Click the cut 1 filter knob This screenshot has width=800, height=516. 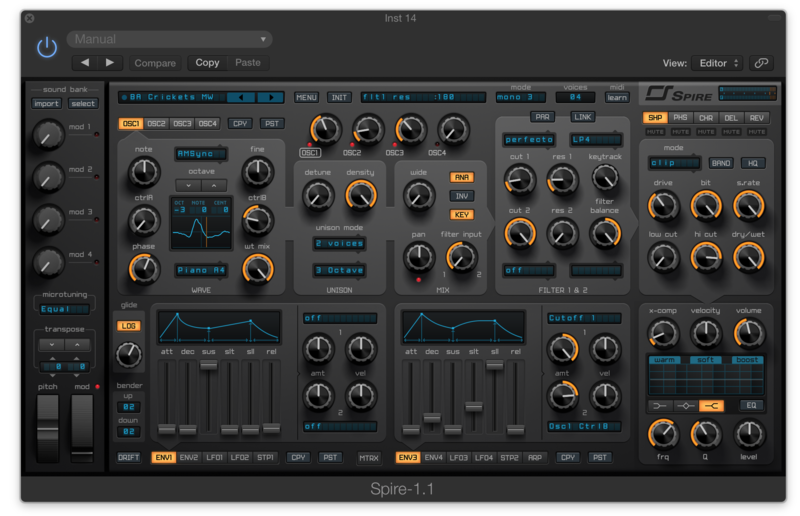click(x=519, y=180)
